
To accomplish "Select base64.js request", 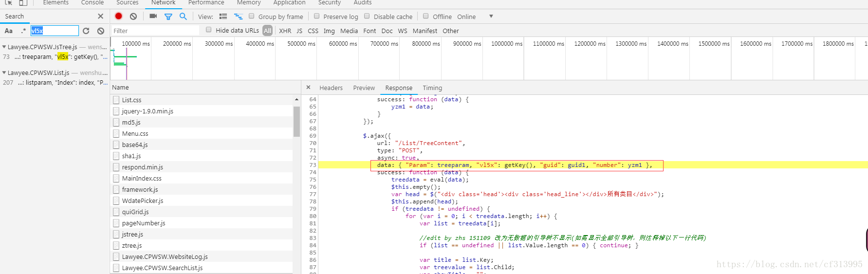I will 202,145.
